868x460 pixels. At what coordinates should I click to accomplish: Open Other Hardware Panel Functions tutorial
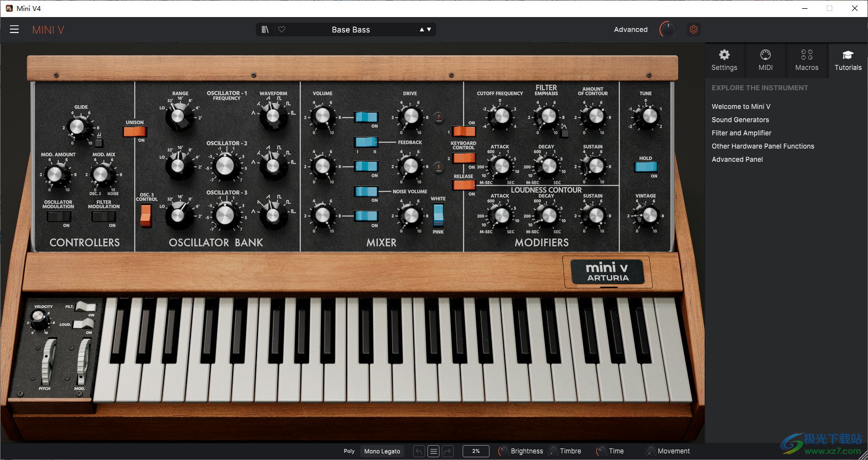coord(763,146)
